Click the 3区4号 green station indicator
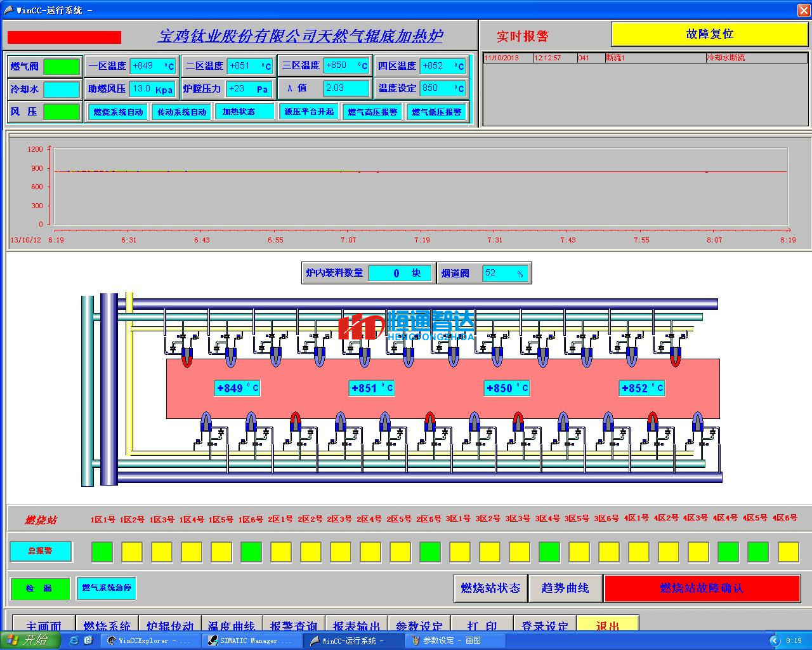Image resolution: width=812 pixels, height=650 pixels. pyautogui.click(x=549, y=552)
